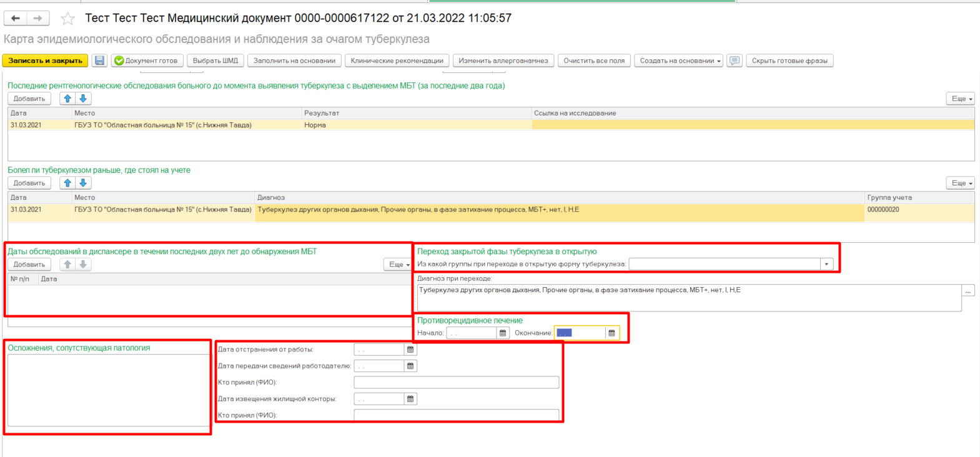Click the ellipsis button beside "Диагноз при переходе"
The width and height of the screenshot is (980, 457).
(968, 291)
